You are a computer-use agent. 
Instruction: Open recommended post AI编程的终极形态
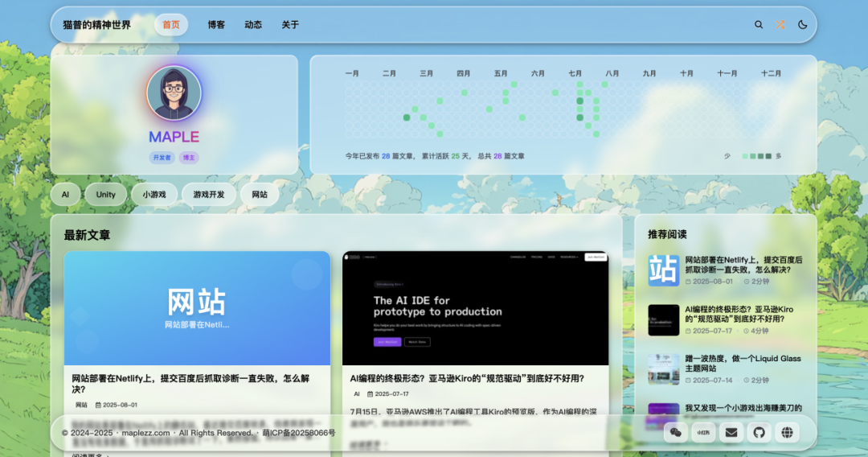[739, 314]
